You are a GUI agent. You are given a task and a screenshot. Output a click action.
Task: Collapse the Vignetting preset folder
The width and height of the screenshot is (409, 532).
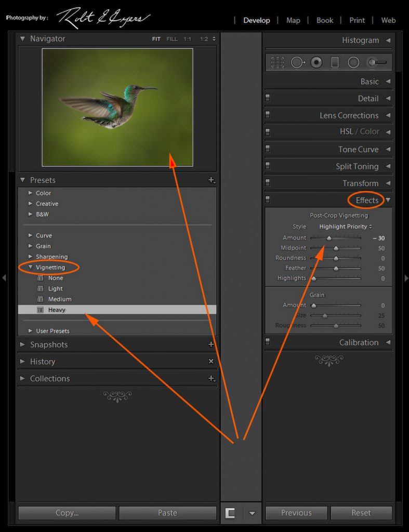[31, 267]
